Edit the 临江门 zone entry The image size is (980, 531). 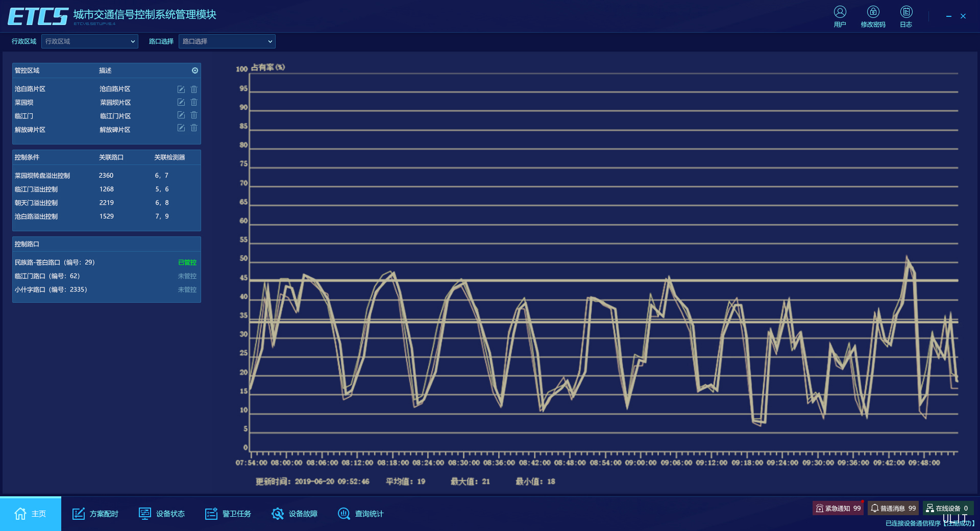(x=181, y=115)
